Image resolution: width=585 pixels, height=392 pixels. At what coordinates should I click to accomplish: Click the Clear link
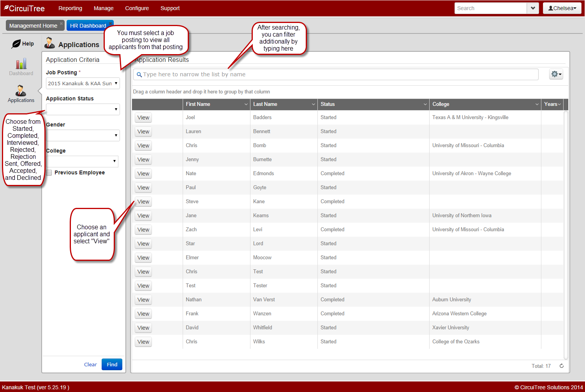[90, 365]
